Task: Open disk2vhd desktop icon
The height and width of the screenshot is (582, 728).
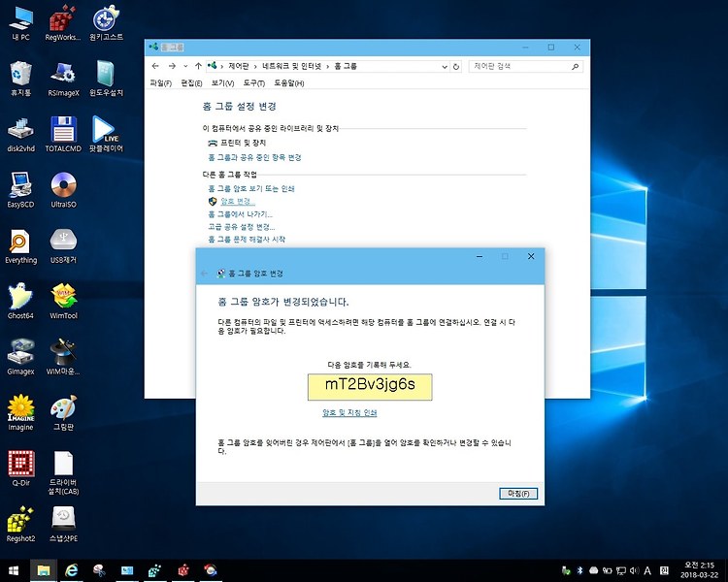Action: (21, 135)
